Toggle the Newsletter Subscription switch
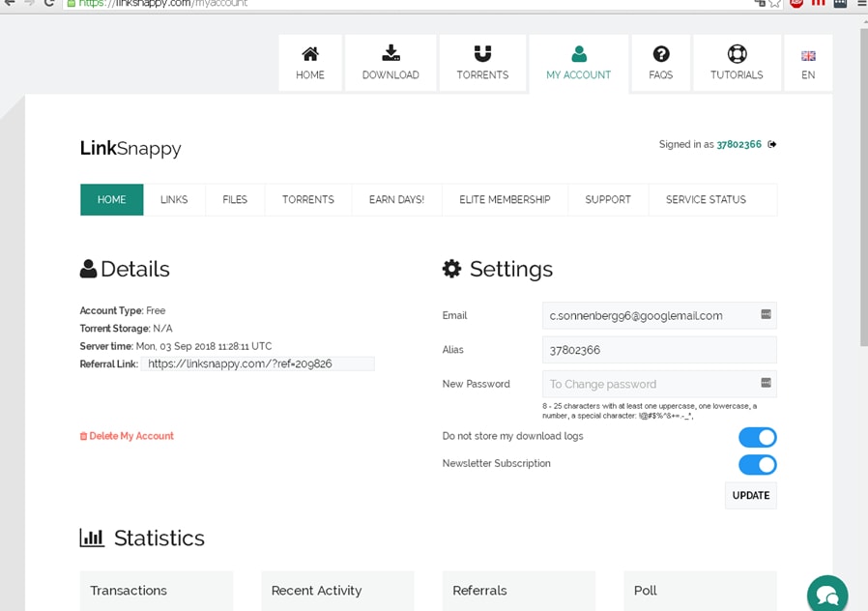The width and height of the screenshot is (868, 611). (757, 464)
